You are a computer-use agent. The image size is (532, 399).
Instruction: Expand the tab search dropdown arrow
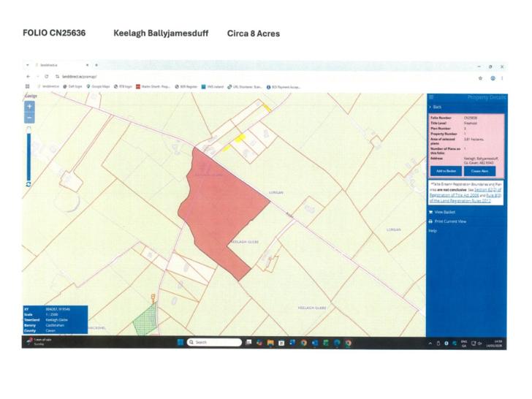(x=26, y=65)
